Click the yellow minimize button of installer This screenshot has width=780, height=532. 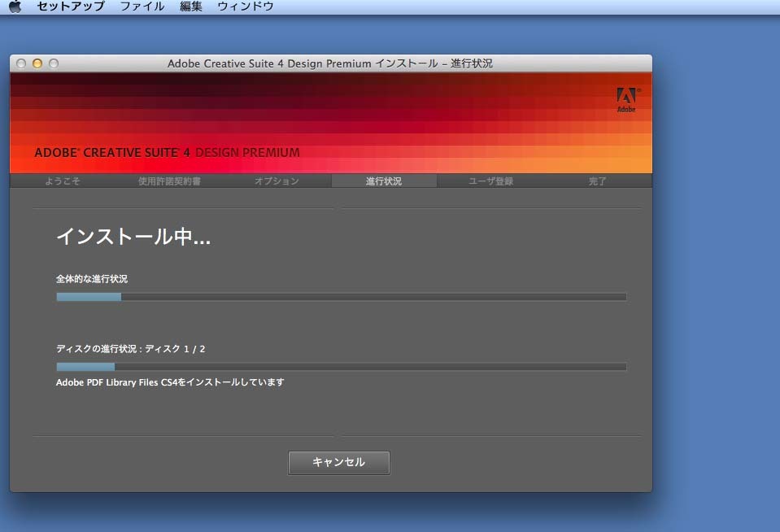[x=37, y=63]
